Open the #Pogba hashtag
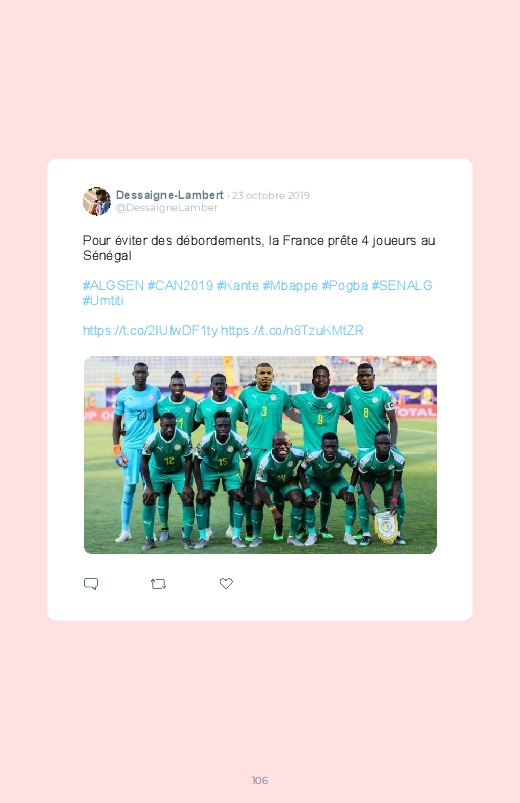 pyautogui.click(x=344, y=286)
